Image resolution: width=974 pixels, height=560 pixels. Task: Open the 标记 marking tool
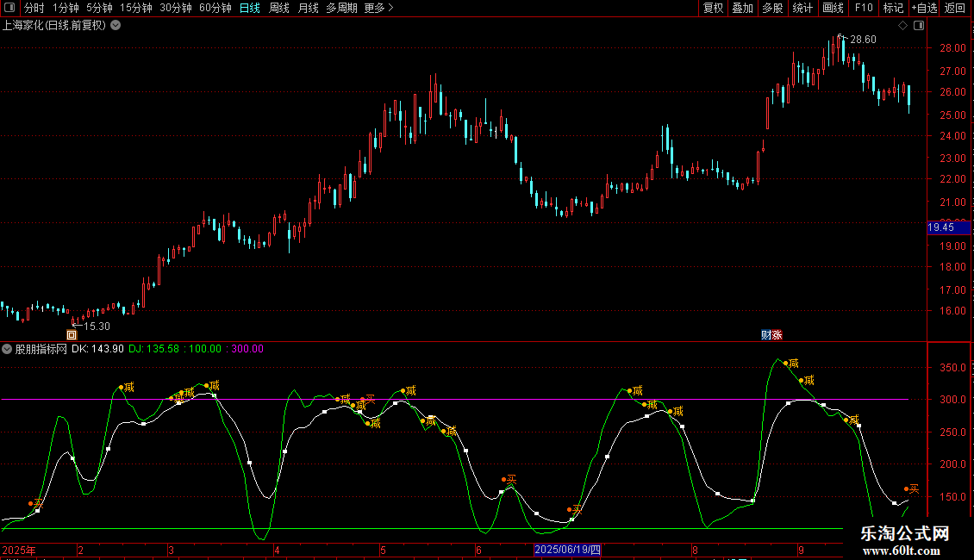[x=893, y=8]
